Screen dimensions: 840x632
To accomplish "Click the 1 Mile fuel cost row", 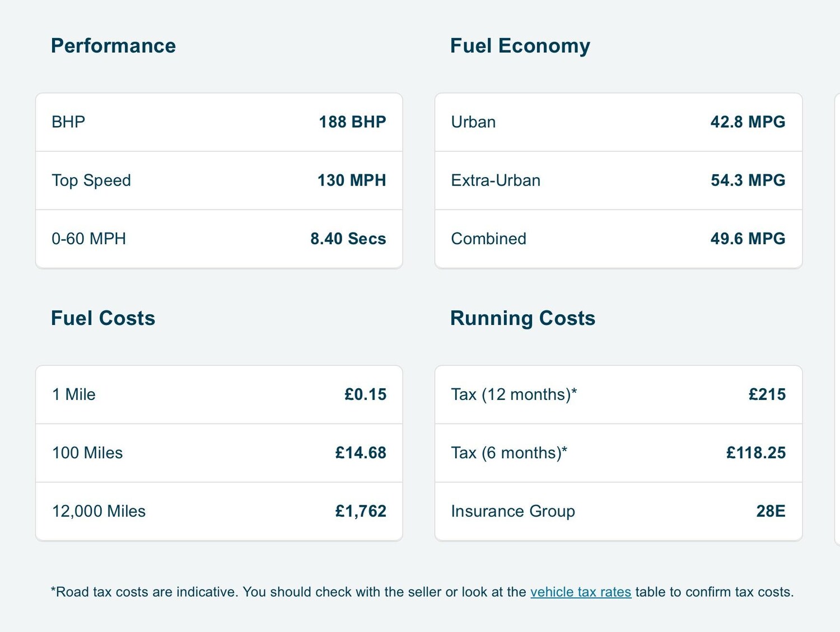I will [x=219, y=394].
